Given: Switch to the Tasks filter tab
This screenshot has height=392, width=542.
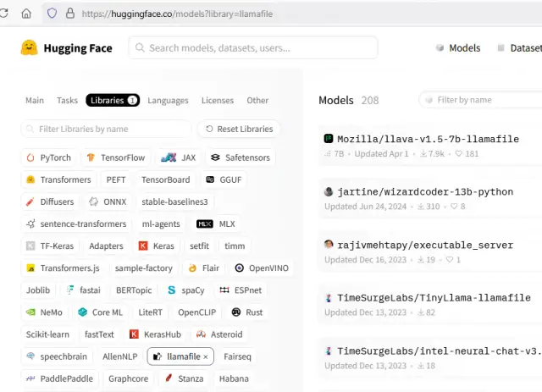Looking at the screenshot, I should (68, 100).
